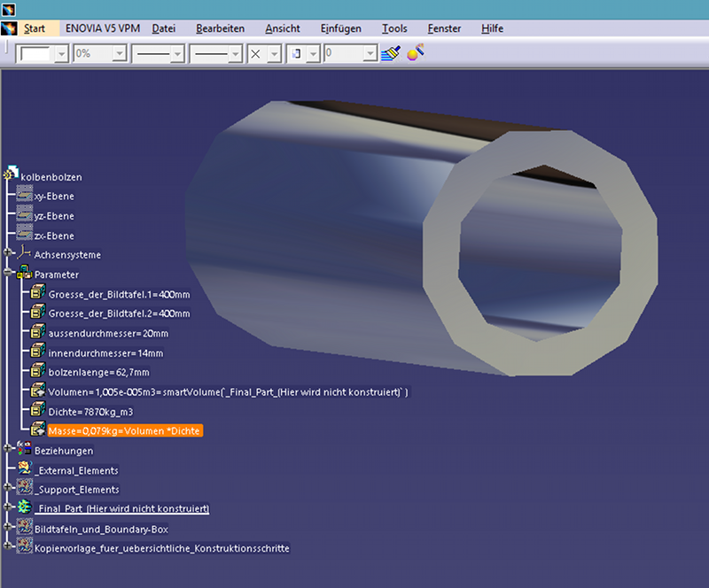The image size is (709, 588).
Task: Select the Masse=0,079kg parameter
Action: [x=125, y=430]
